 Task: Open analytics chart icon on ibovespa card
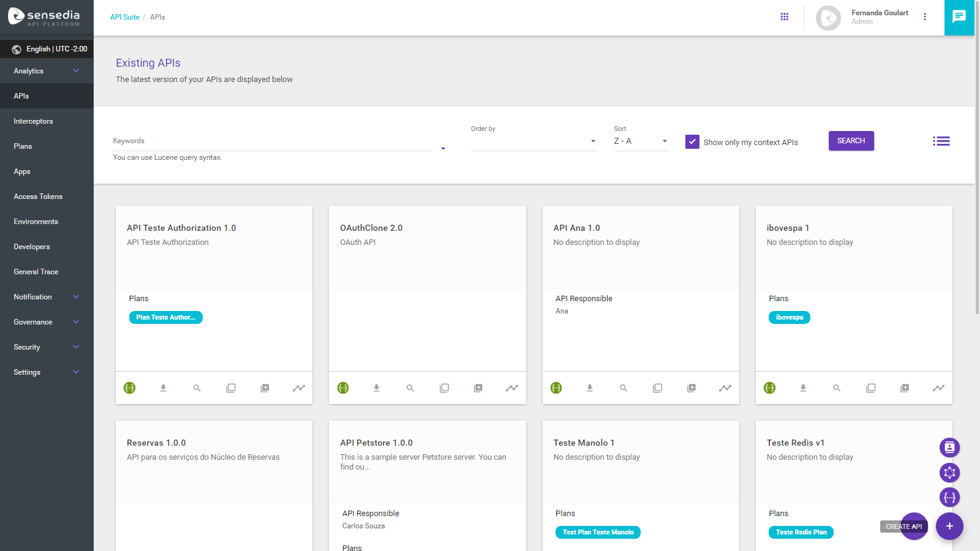[938, 388]
